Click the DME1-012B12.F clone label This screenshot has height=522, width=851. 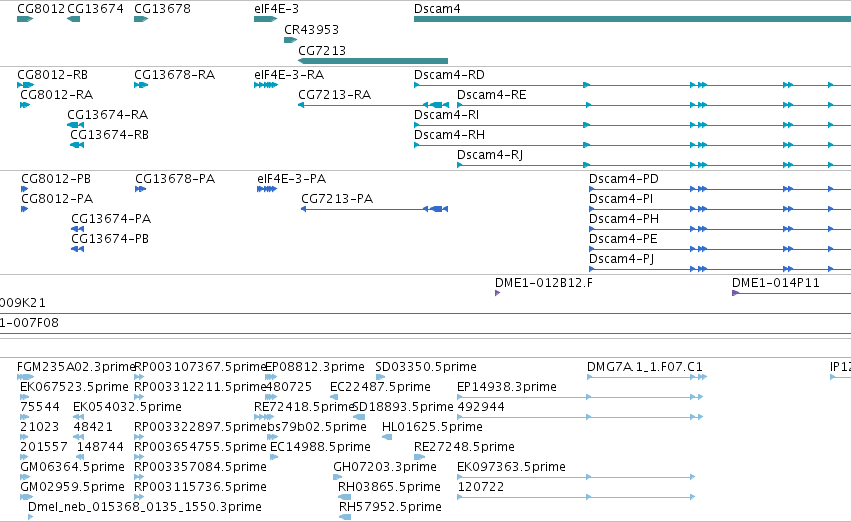click(x=544, y=283)
